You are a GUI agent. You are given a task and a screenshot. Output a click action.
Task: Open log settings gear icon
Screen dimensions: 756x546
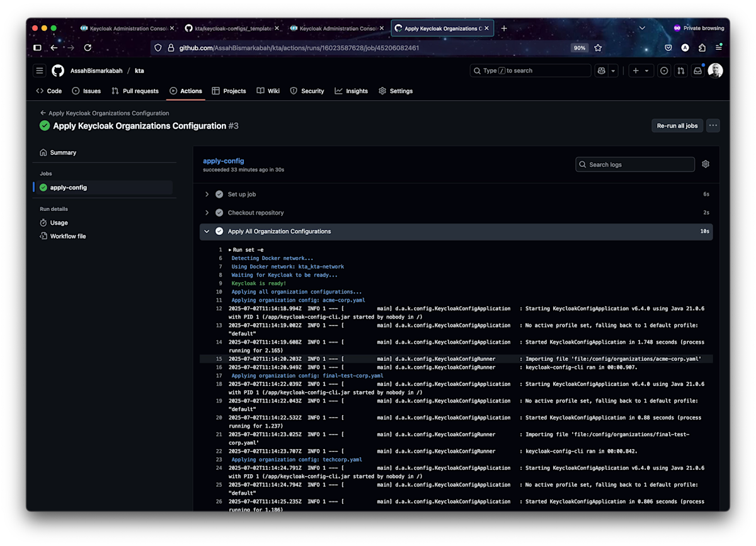coord(706,164)
